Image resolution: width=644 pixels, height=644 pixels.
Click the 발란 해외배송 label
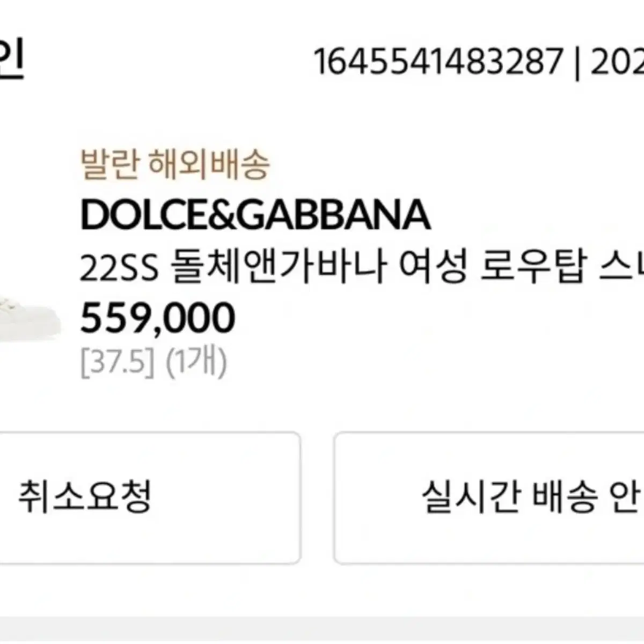[175, 164]
